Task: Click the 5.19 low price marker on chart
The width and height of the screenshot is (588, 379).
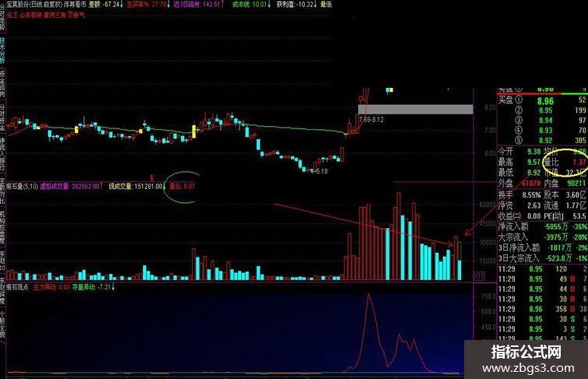Action: [x=319, y=171]
